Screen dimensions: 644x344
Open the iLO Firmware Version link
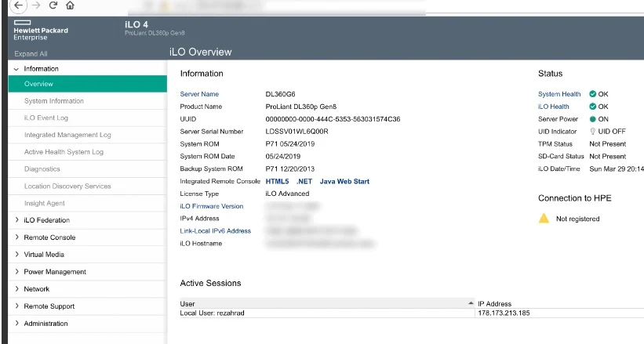pos(212,206)
